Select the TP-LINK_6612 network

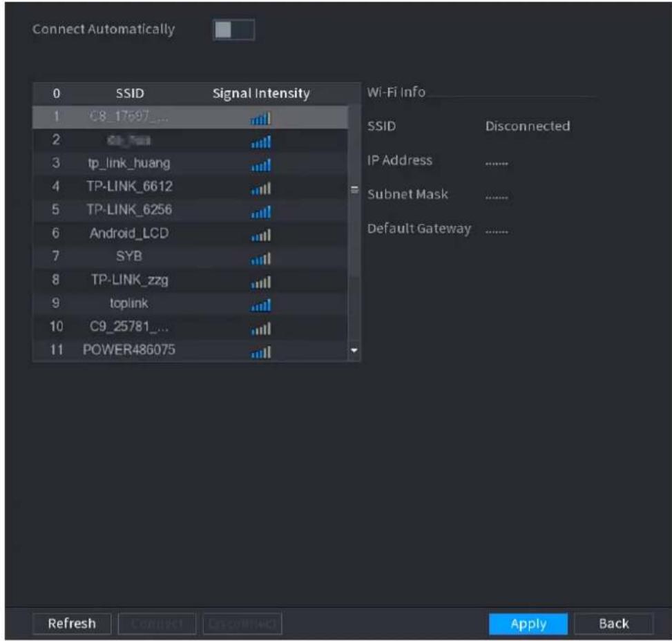coord(191,186)
